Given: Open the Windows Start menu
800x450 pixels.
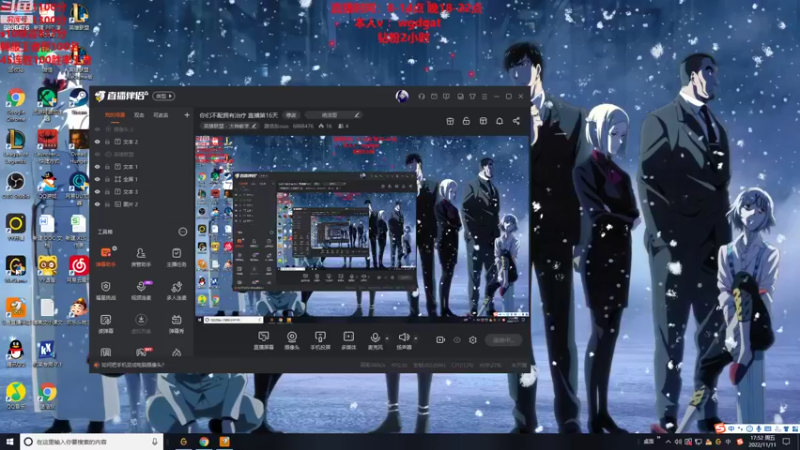Looking at the screenshot, I should coord(10,441).
